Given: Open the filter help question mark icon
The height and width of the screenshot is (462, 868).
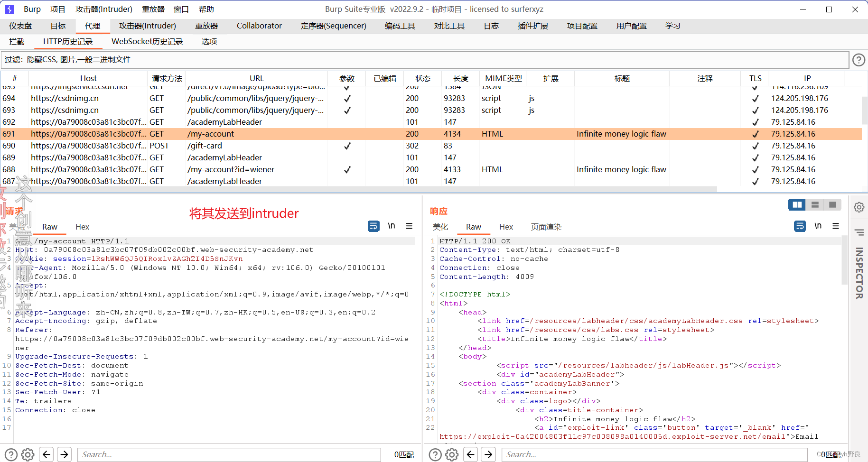Looking at the screenshot, I should coord(859,60).
